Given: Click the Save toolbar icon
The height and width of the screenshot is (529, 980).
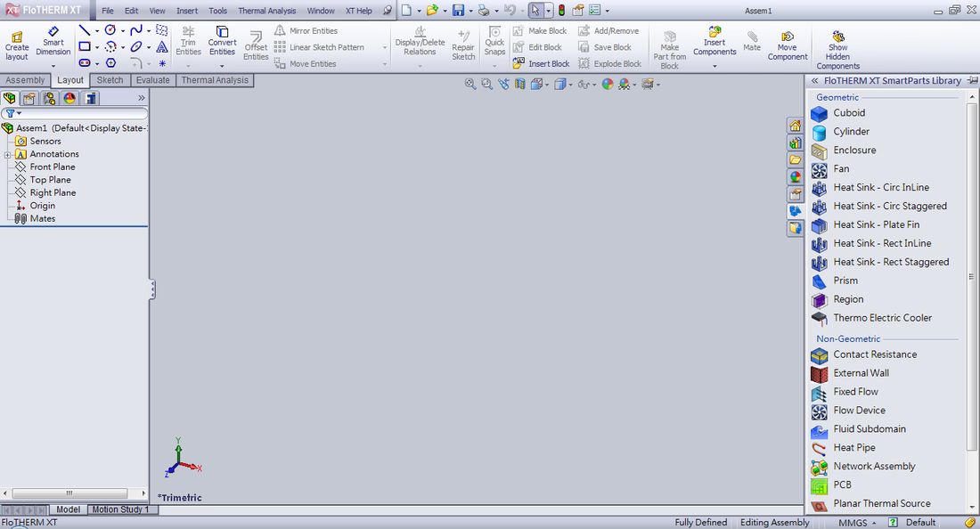Looking at the screenshot, I should pos(459,11).
